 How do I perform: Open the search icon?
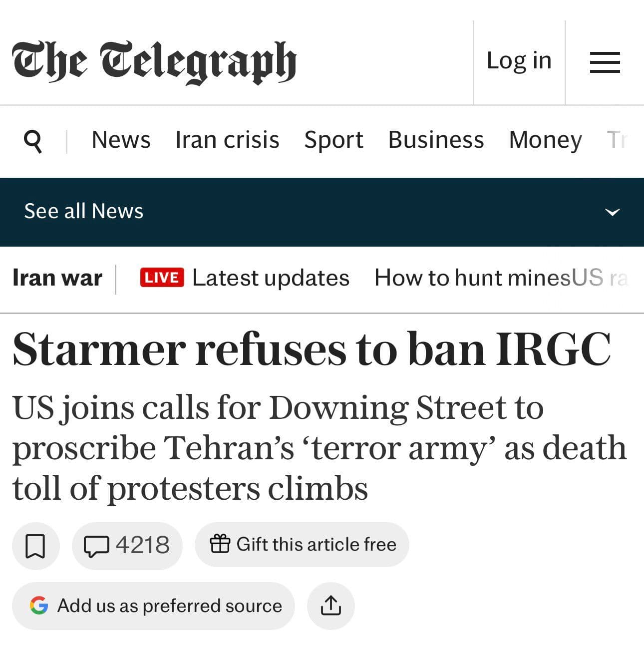33,140
